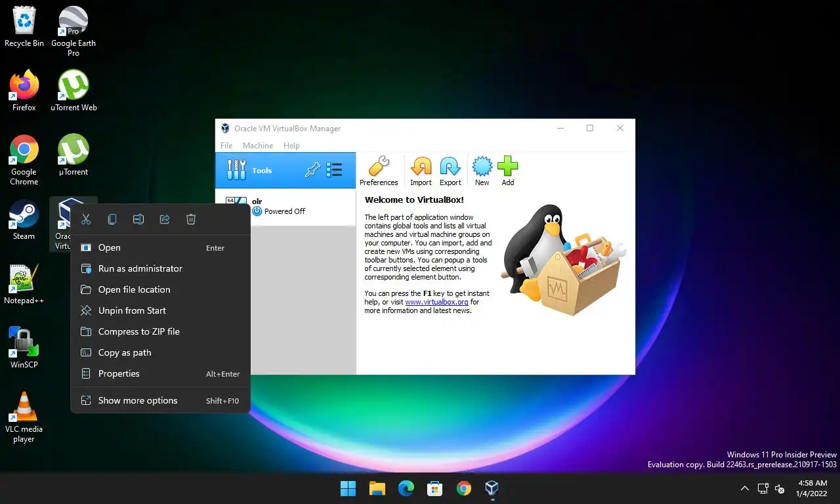Open File Explorer from the taskbar
Viewport: 840px width, 504px height.
(x=377, y=488)
